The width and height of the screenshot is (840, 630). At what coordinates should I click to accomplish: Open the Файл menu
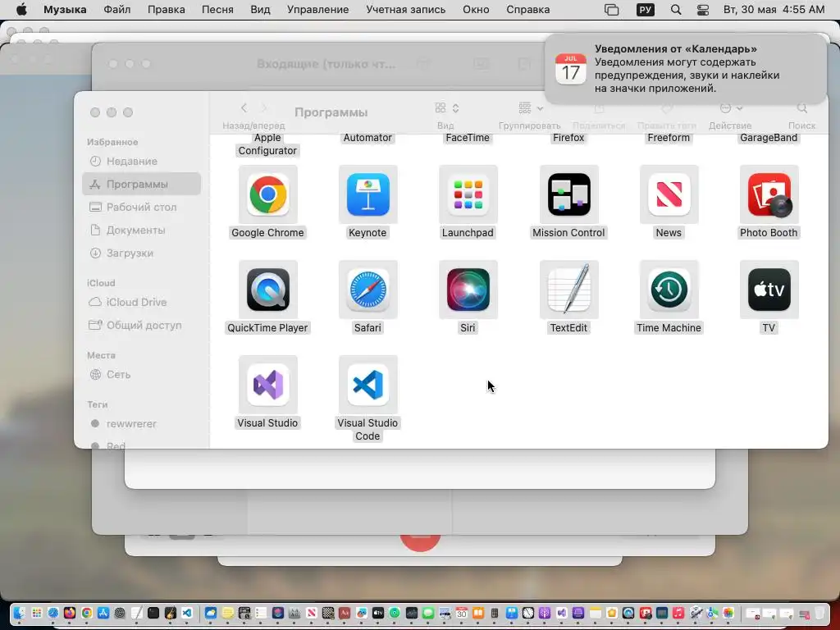click(116, 10)
